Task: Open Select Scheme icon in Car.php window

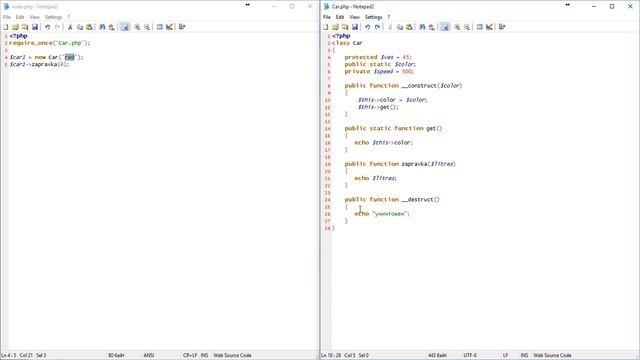Action: click(480, 27)
